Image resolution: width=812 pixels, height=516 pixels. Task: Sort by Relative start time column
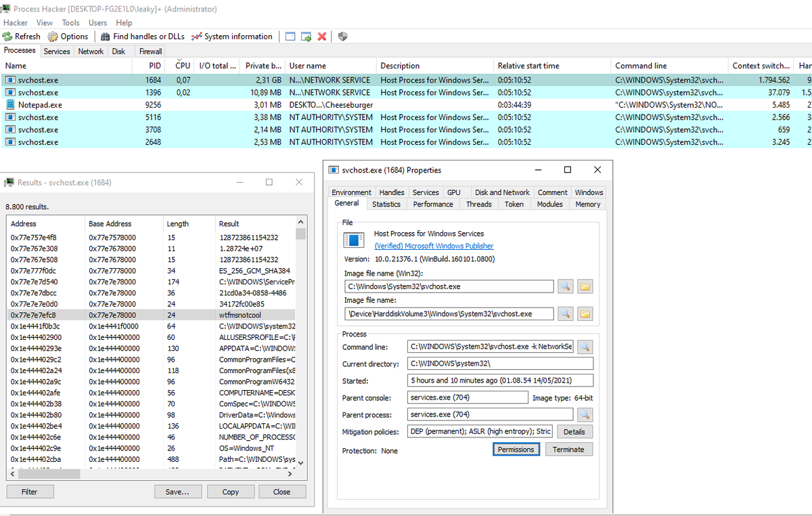tap(551, 66)
